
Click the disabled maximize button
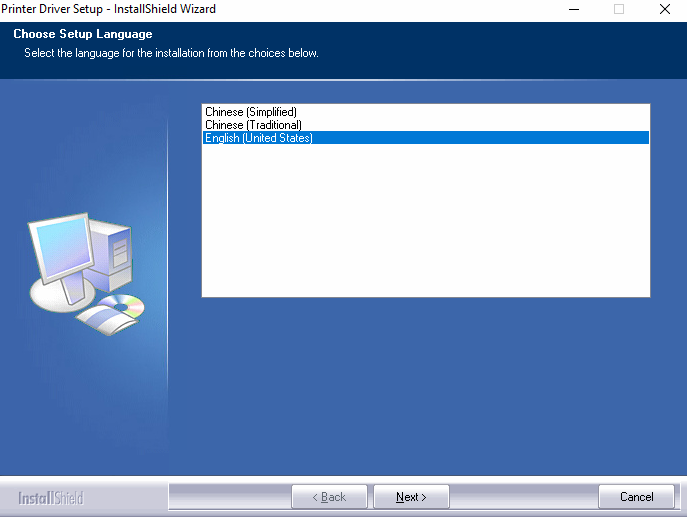[x=619, y=9]
